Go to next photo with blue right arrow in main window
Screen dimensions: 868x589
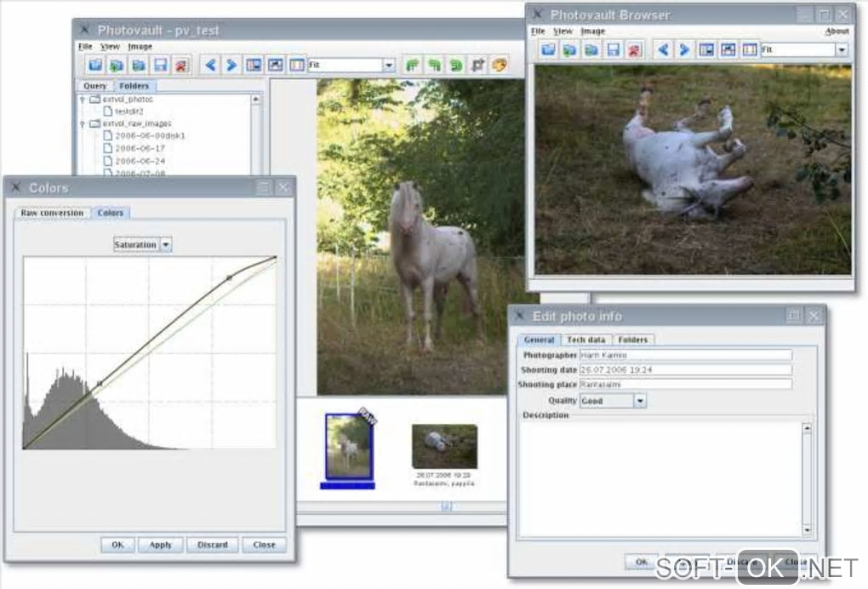click(231, 66)
